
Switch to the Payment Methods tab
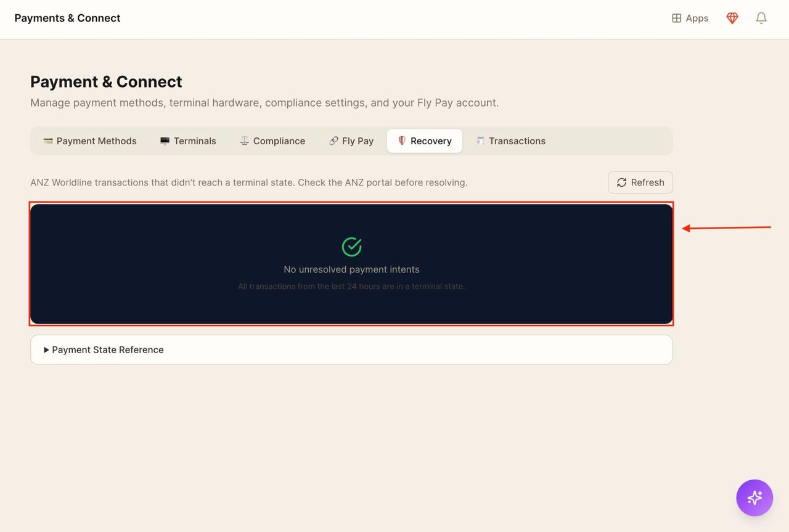[90, 141]
